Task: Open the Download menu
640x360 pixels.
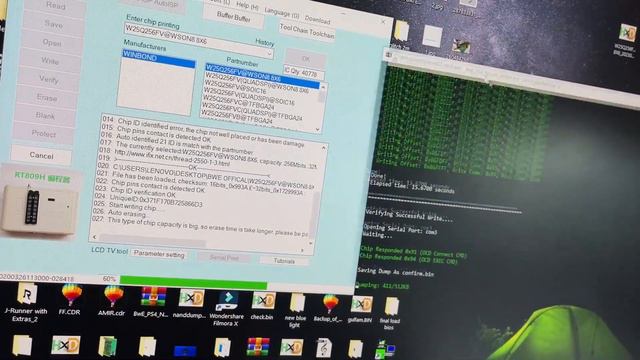Action: click(317, 19)
